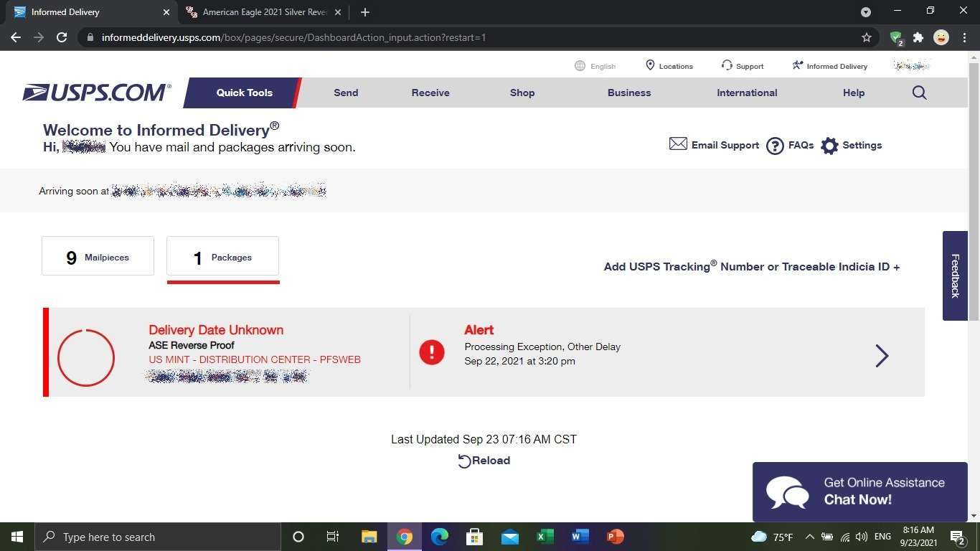
Task: Bookmark this page with the star icon
Action: (x=867, y=37)
